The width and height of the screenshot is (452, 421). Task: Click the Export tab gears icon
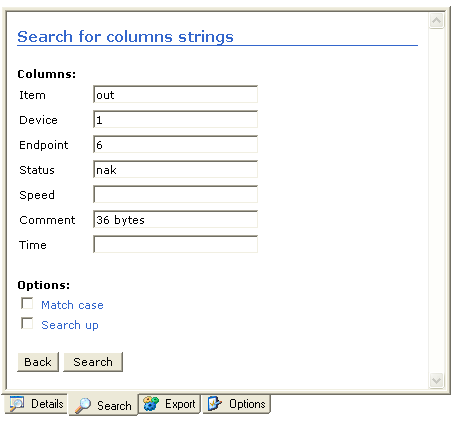point(151,404)
